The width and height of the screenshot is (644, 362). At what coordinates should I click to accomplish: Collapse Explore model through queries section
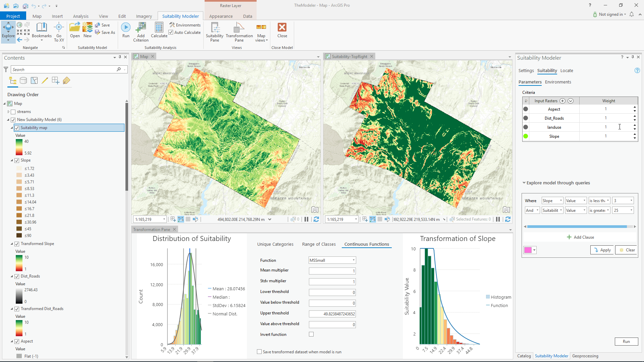tap(524, 183)
